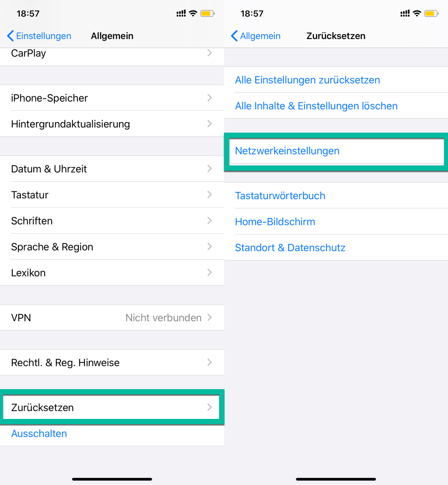448x485 pixels.
Task: Open VPN row showing Nicht verbunden
Action: 112,318
